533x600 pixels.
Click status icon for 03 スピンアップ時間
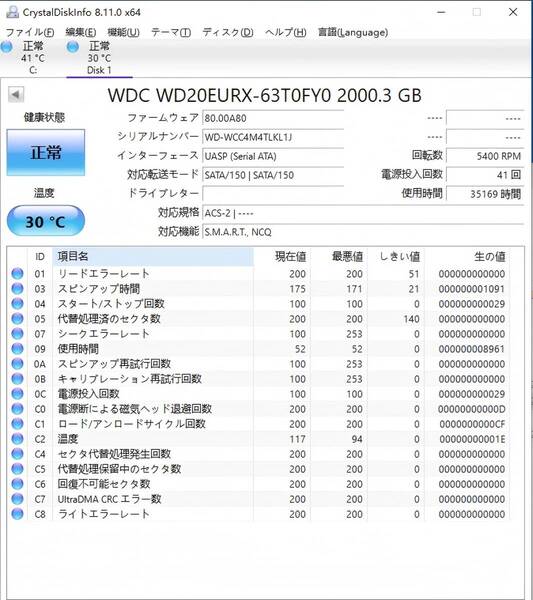click(17, 289)
